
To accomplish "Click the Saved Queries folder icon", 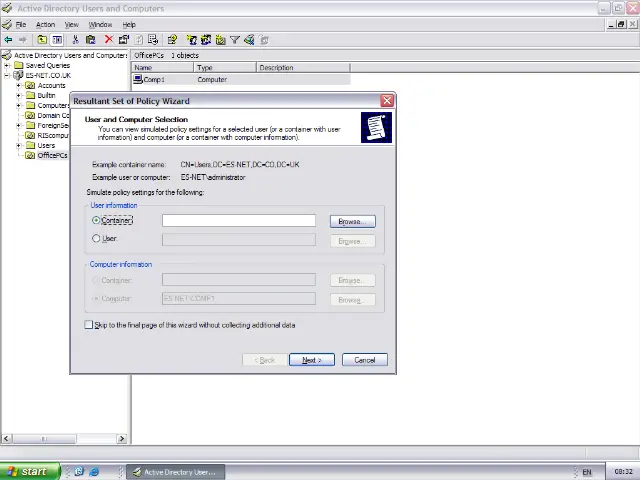I will [18, 65].
